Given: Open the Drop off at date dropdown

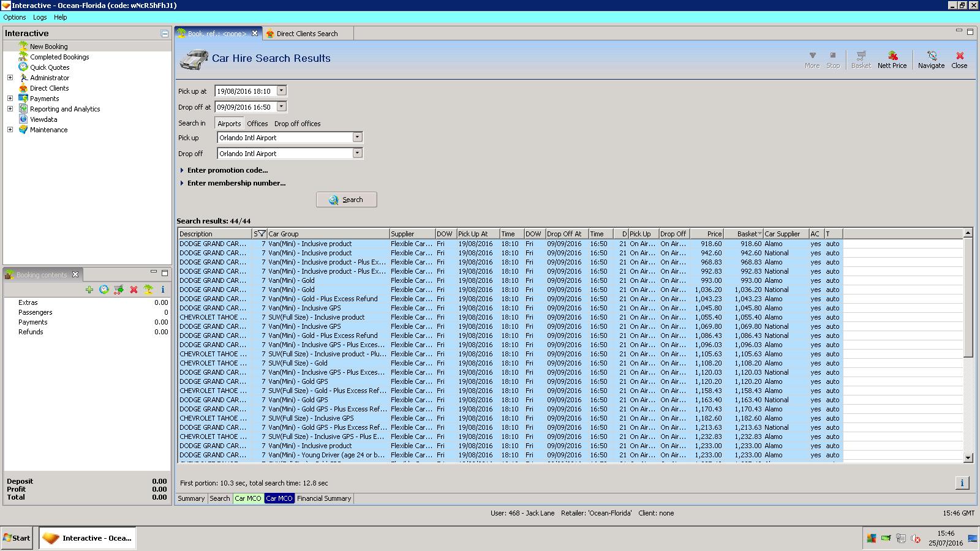Looking at the screenshot, I should (x=282, y=107).
